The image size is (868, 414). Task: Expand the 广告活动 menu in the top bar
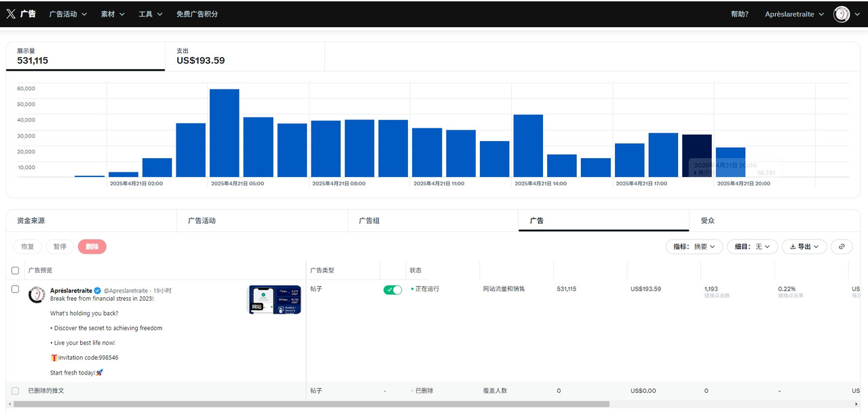[68, 14]
